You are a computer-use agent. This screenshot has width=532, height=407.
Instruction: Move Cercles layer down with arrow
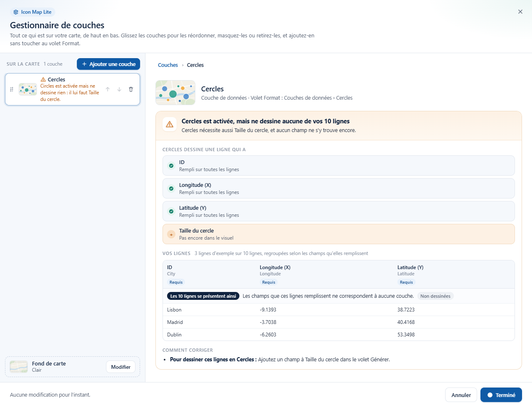coord(119,89)
